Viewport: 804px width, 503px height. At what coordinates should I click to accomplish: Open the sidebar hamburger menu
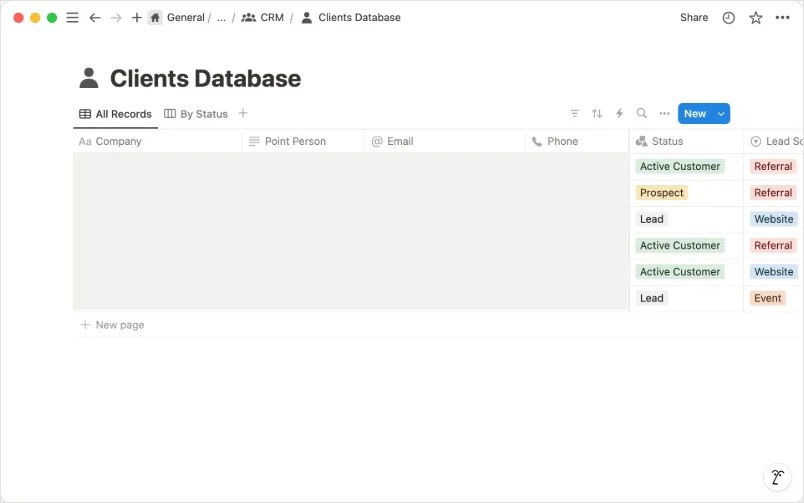pos(72,17)
